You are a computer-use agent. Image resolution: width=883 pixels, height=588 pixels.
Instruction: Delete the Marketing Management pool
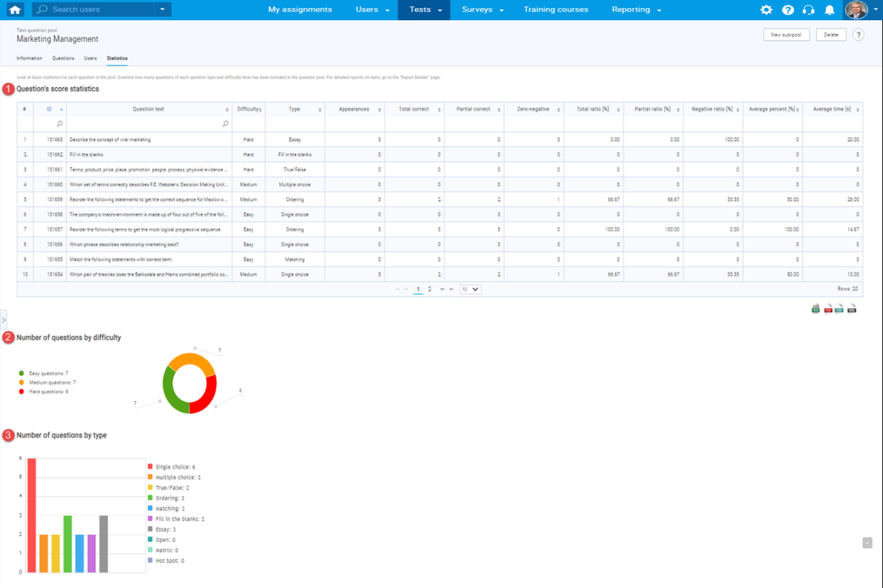point(831,34)
